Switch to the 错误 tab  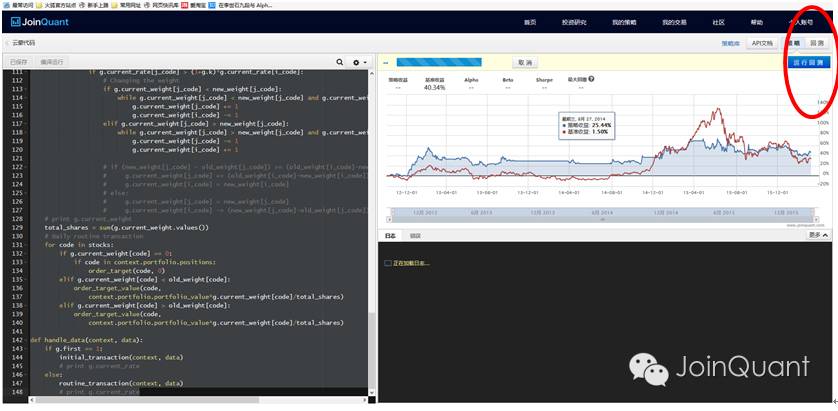point(415,235)
